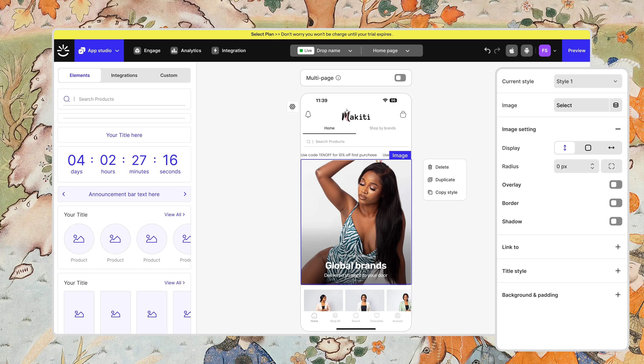Click View All beside the first Your Title
Viewport: 644px width, 364px height.
click(x=175, y=215)
